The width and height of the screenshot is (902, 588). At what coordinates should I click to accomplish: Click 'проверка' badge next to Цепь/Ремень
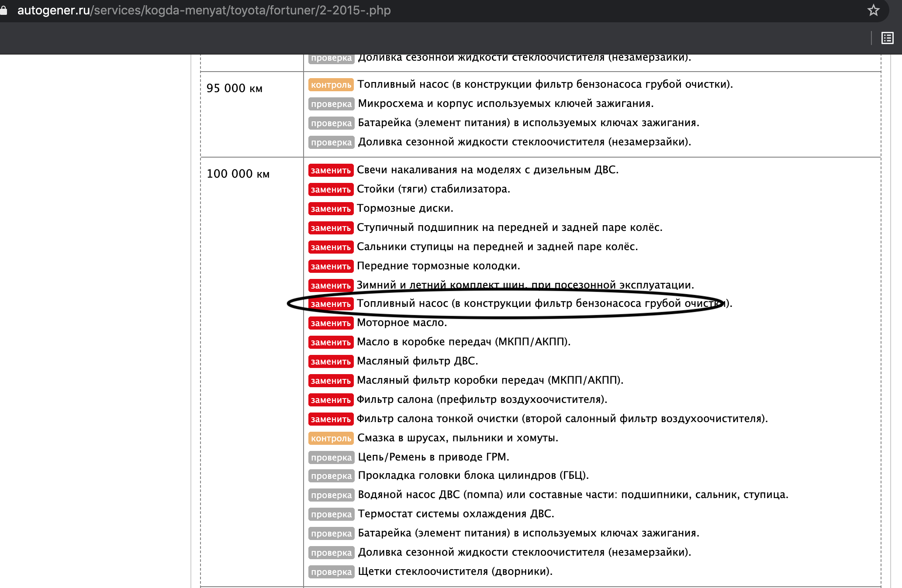(331, 457)
